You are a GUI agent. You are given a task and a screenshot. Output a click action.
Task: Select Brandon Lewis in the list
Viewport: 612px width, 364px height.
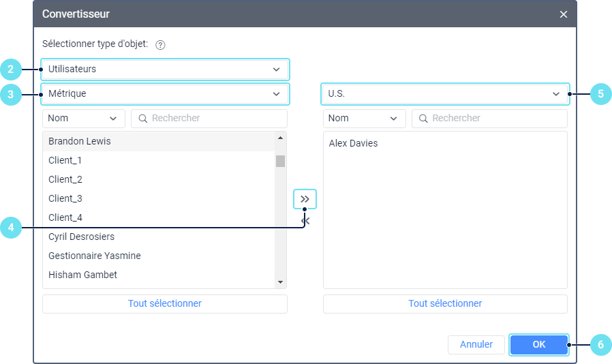point(80,141)
